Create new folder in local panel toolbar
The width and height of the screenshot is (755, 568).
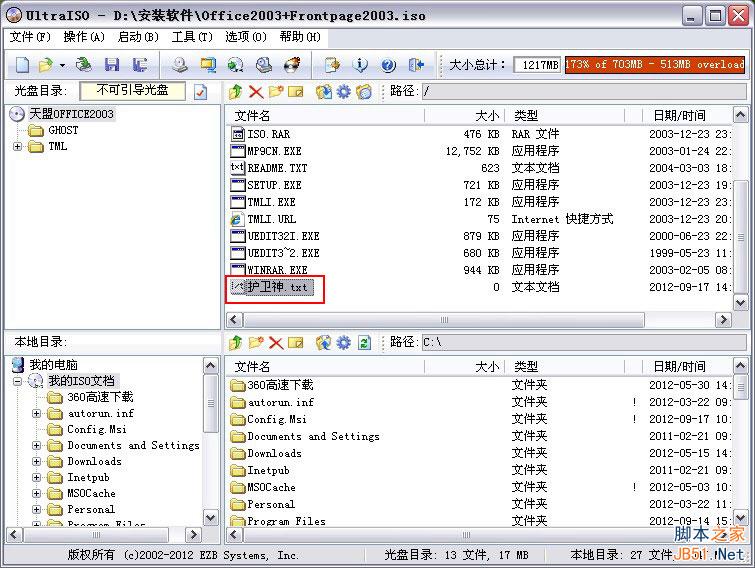(x=256, y=342)
